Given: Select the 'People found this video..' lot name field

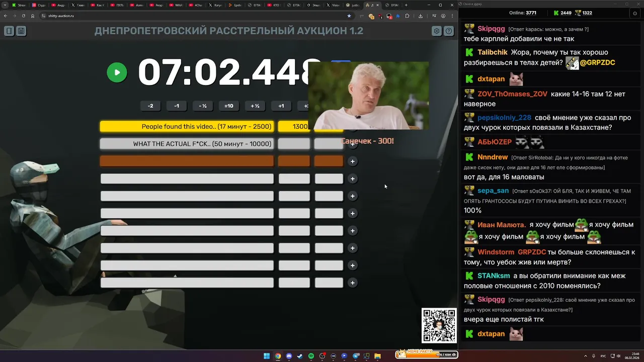Looking at the screenshot, I should click(x=187, y=127).
